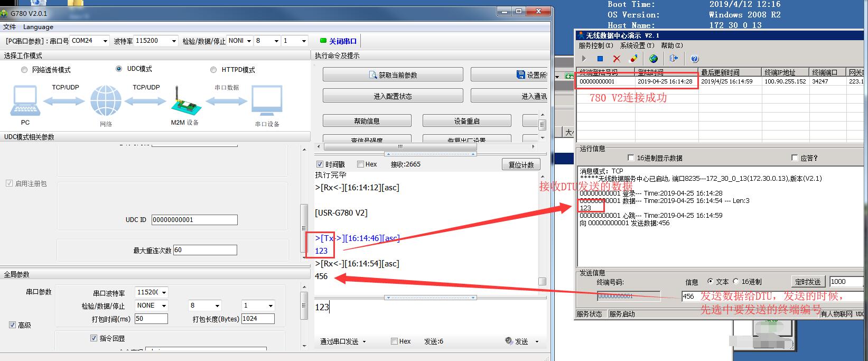This screenshot has width=868, height=361.
Task: Click the horizontal scrollbar under command buttons
Action: [400, 146]
